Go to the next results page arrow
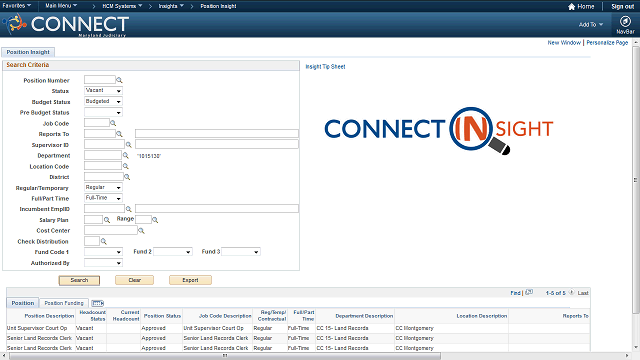The width and height of the screenshot is (640, 360). pos(571,292)
